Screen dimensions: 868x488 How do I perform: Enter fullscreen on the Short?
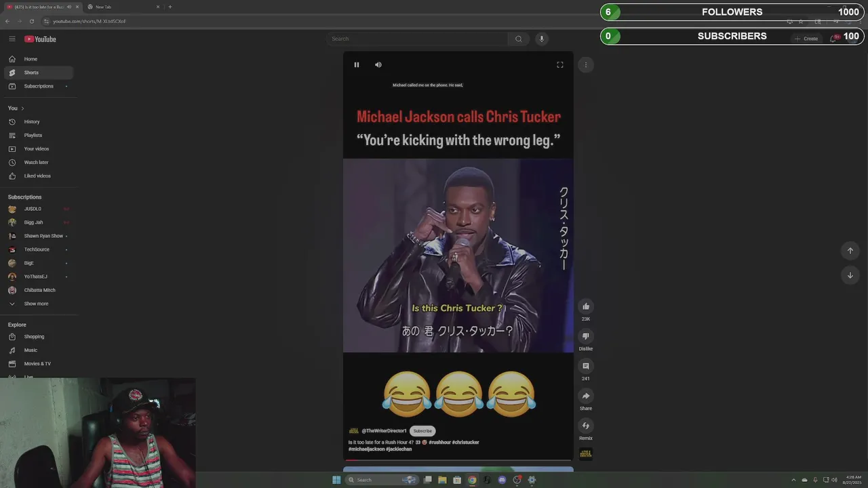click(560, 64)
